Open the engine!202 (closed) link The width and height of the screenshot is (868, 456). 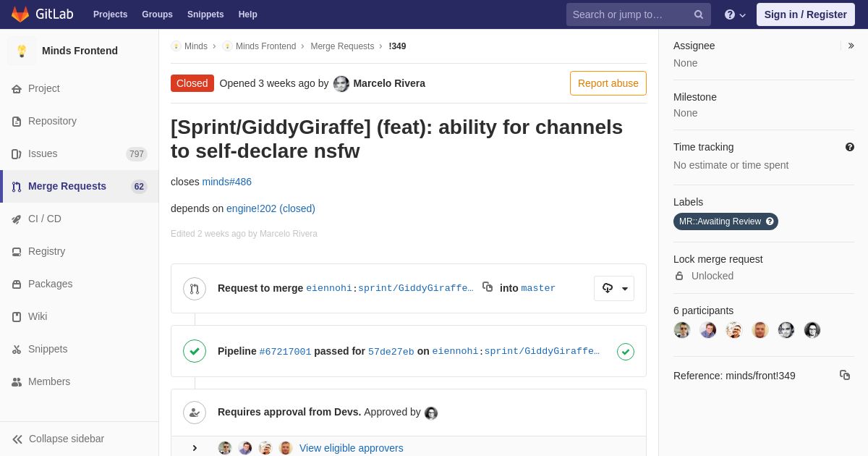point(271,208)
